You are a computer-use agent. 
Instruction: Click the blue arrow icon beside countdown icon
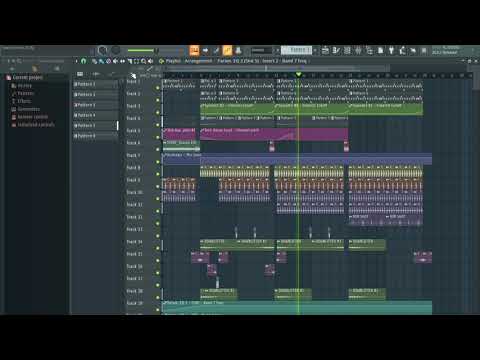tap(205, 50)
